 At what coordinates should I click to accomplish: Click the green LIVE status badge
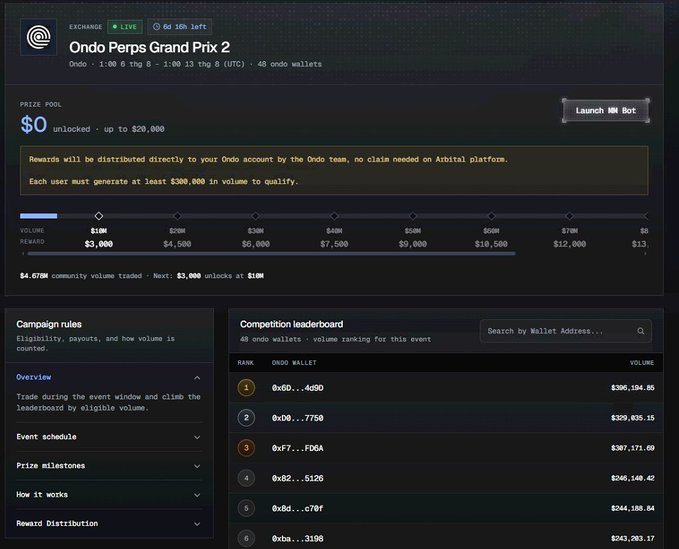[x=125, y=27]
